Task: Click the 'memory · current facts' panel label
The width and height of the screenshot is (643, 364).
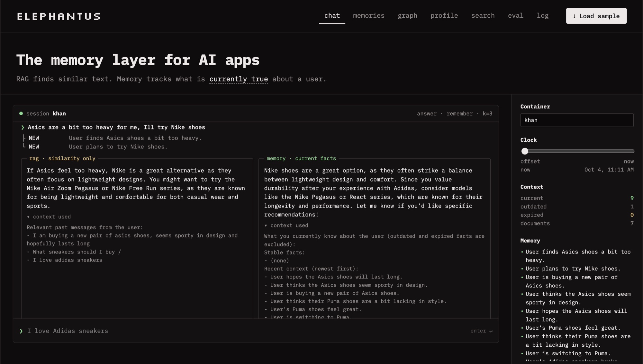Action: (301, 158)
